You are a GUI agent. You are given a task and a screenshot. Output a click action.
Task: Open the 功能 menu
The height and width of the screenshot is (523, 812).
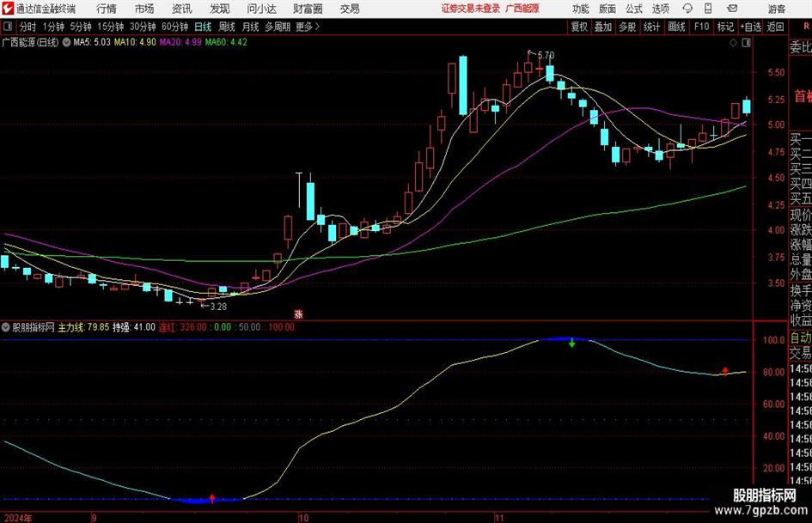pyautogui.click(x=581, y=9)
